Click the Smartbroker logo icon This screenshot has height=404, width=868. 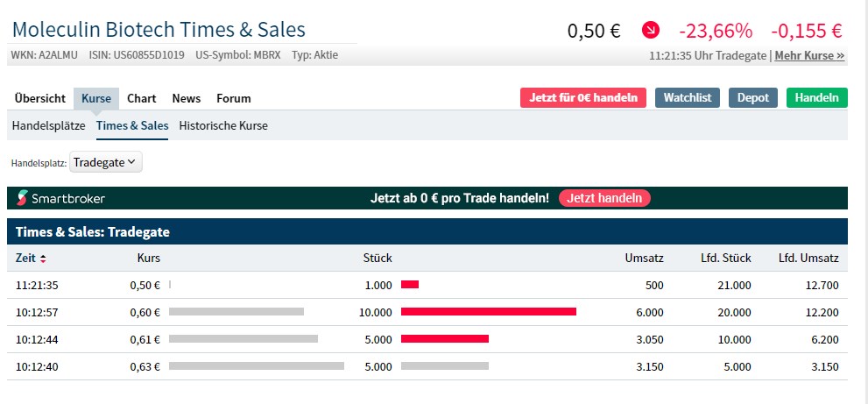click(23, 198)
